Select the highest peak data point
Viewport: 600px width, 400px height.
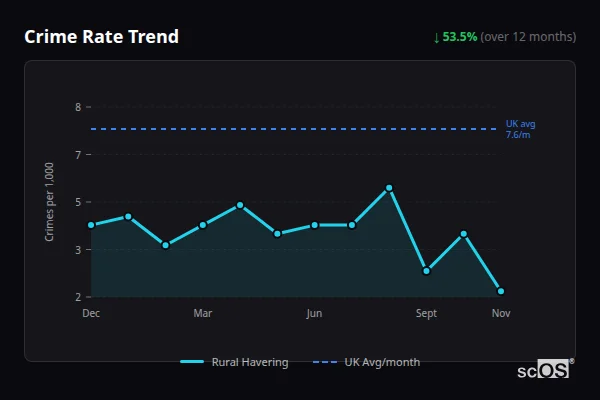[389, 188]
